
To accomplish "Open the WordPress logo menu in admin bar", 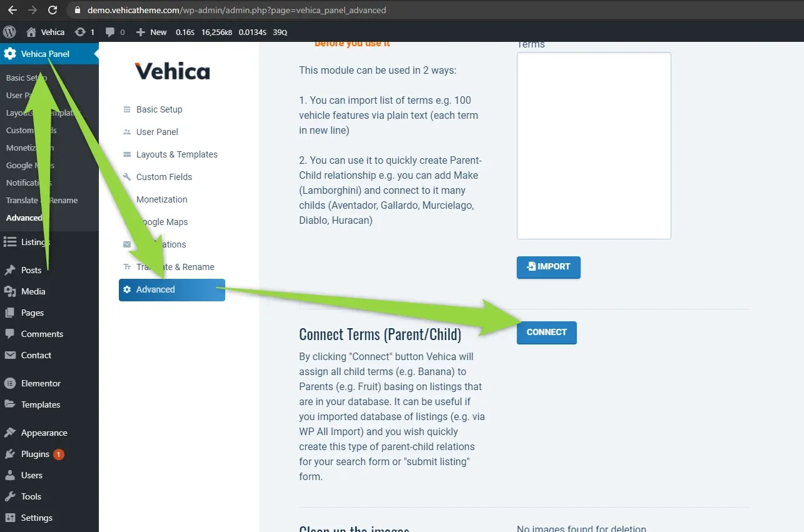I will point(9,32).
